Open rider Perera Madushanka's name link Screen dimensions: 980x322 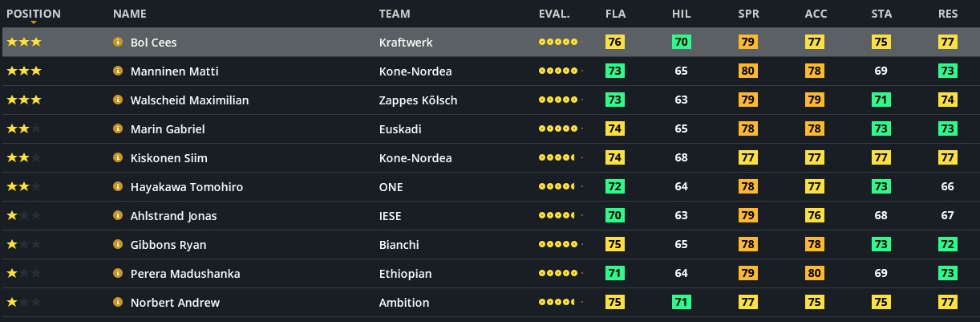(184, 274)
